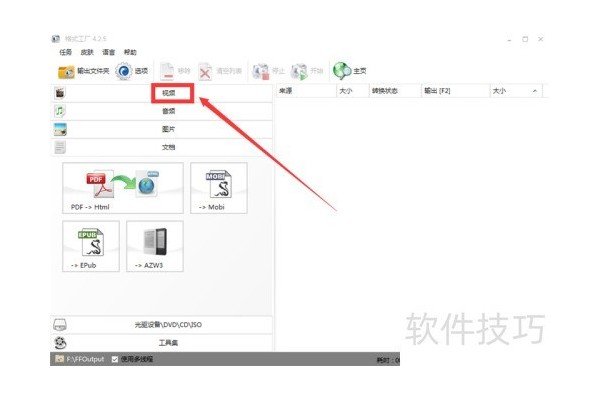This screenshot has height=400, width=600.
Task: Open the 帮助 help menu
Action: [130, 52]
